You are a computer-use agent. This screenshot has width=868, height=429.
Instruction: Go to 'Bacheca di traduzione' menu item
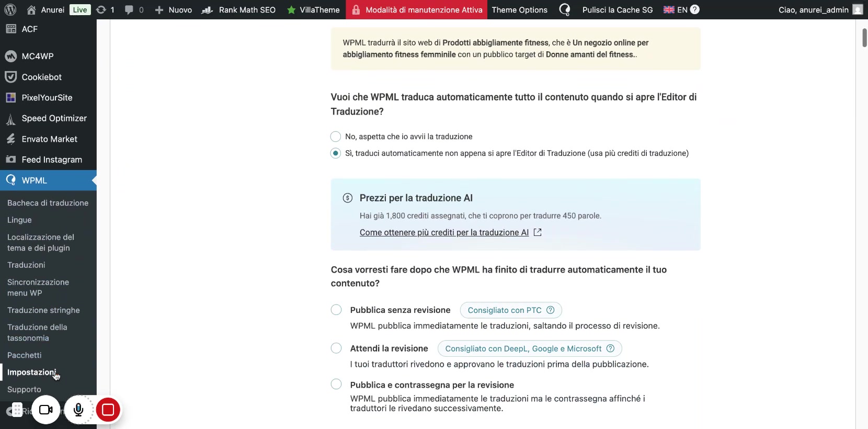point(48,203)
